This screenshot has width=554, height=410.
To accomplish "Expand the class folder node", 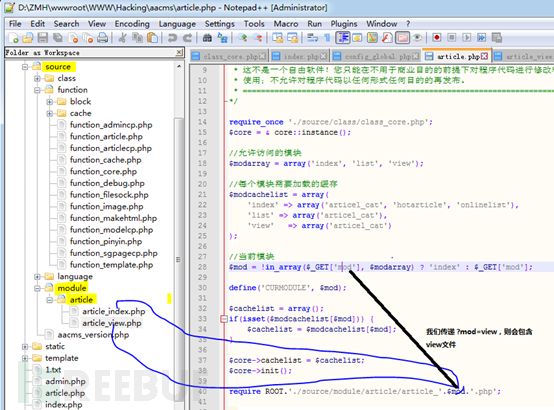I will coord(37,78).
